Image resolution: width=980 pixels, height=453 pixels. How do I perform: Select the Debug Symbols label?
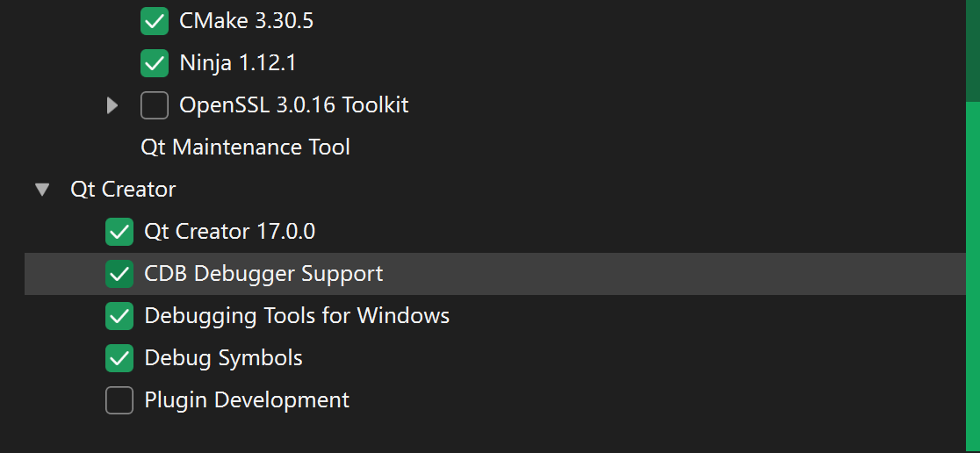point(223,358)
